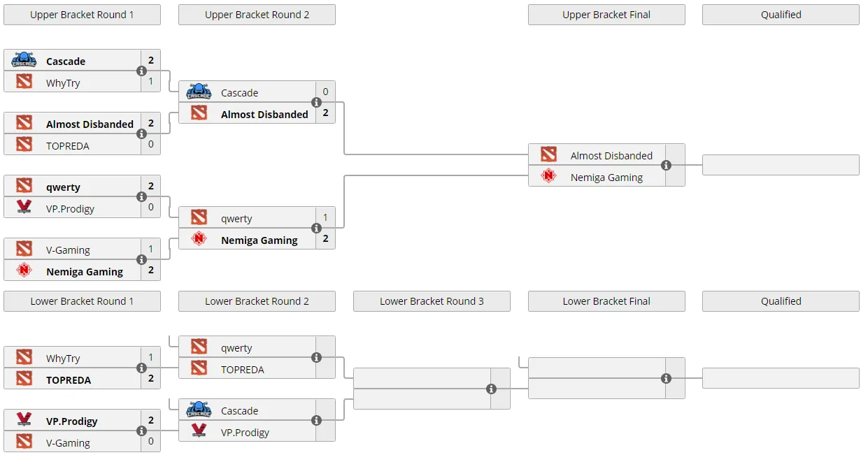Open Almost Disbanded team in Upper Bracket Final
The image size is (868, 462).
(x=611, y=156)
